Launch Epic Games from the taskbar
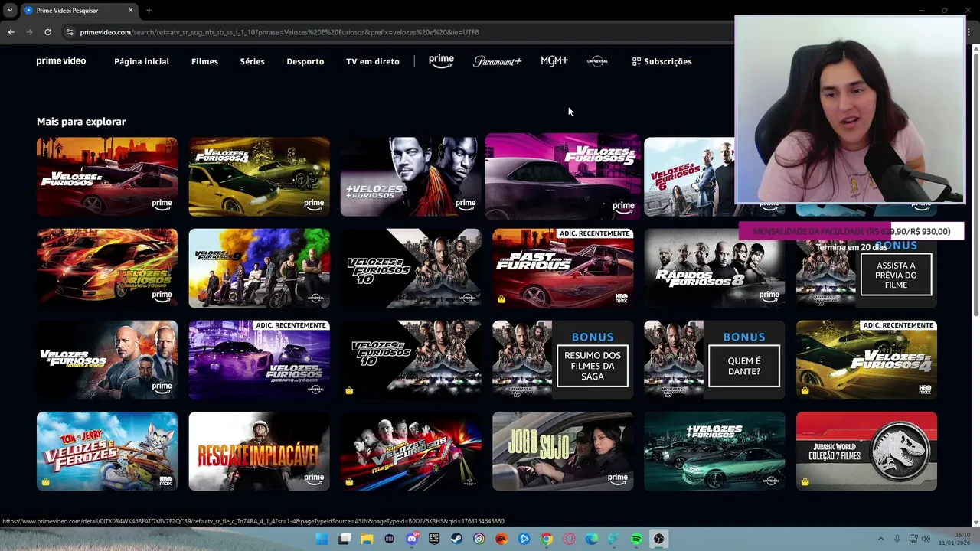980x551 pixels. [x=434, y=539]
